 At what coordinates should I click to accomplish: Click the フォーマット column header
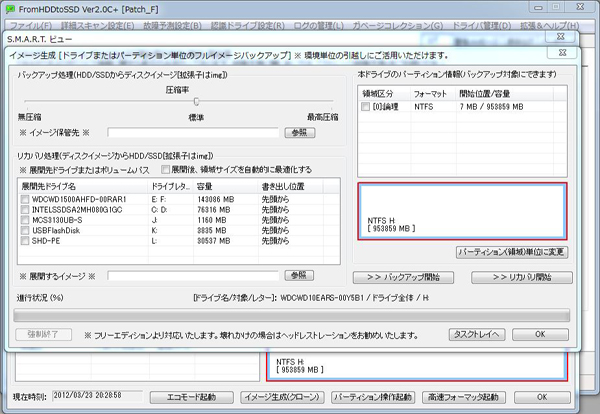pyautogui.click(x=434, y=94)
